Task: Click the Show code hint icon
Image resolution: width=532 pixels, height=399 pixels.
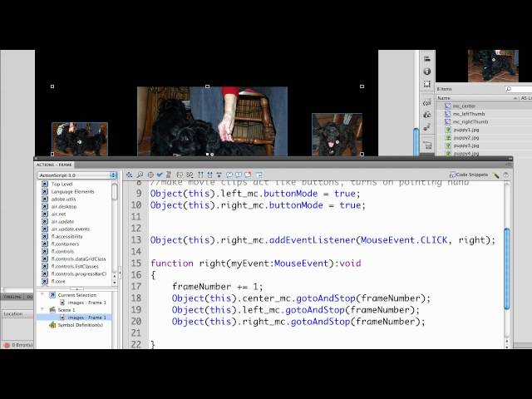Action: click(x=180, y=175)
